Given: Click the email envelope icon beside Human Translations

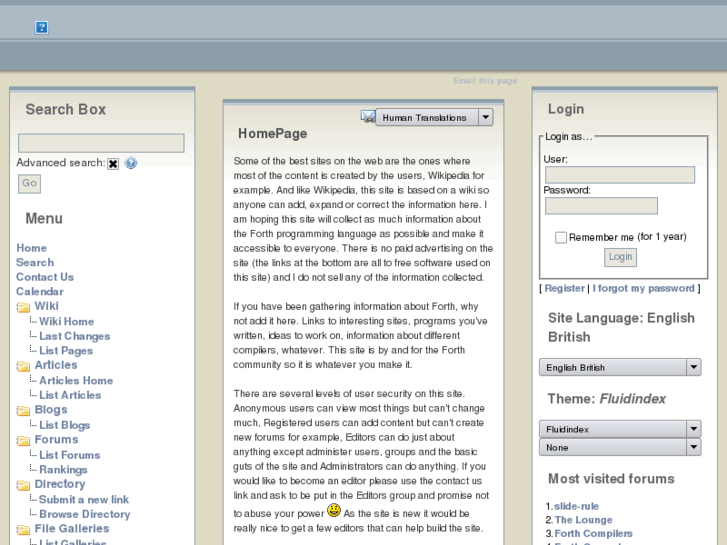Looking at the screenshot, I should tap(368, 116).
